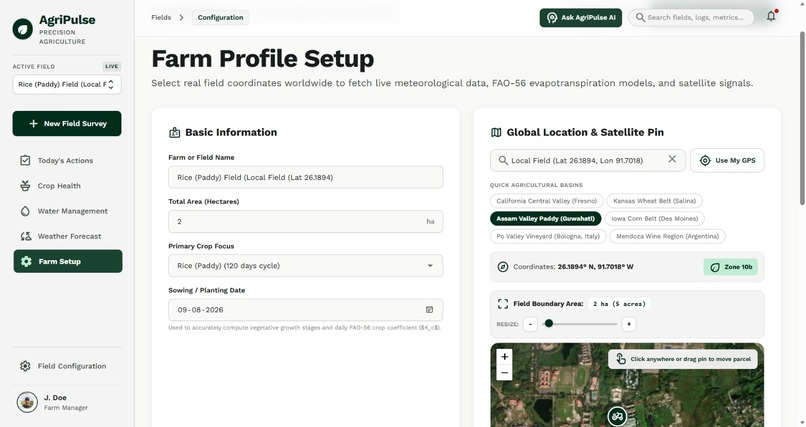Decrease field boundary with minus button
The width and height of the screenshot is (806, 427).
click(530, 324)
